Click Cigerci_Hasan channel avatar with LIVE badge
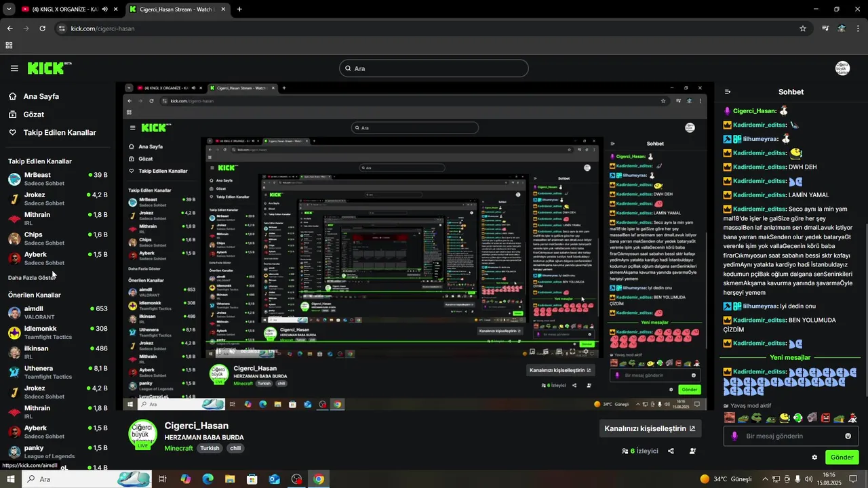Viewport: 868px width, 488px height. tap(142, 434)
